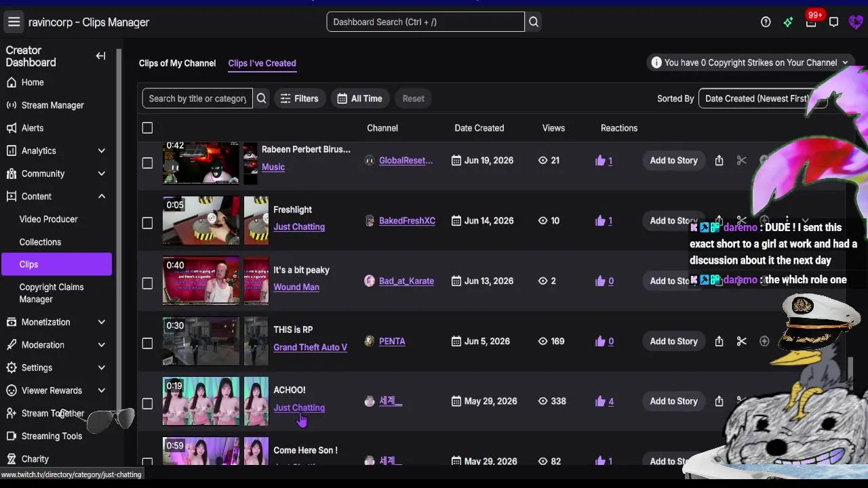Image resolution: width=868 pixels, height=488 pixels.
Task: Switch to Clips of My Channel tab
Action: pyautogui.click(x=177, y=63)
